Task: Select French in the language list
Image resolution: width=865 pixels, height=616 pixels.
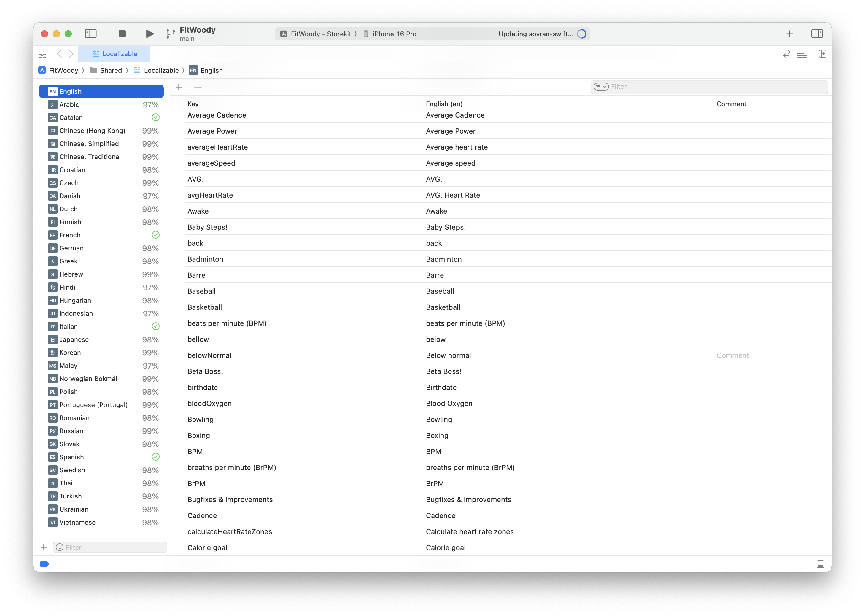Action: 70,235
